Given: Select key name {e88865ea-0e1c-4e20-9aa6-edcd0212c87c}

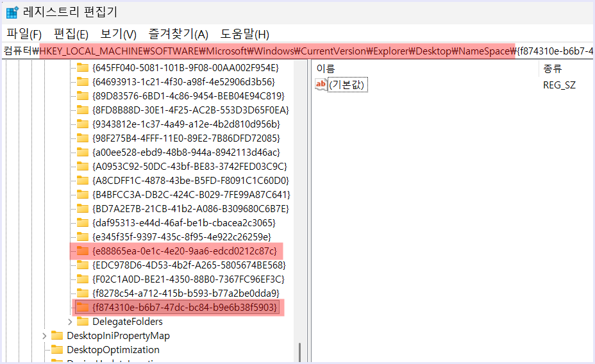Looking at the screenshot, I should pyautogui.click(x=185, y=251).
